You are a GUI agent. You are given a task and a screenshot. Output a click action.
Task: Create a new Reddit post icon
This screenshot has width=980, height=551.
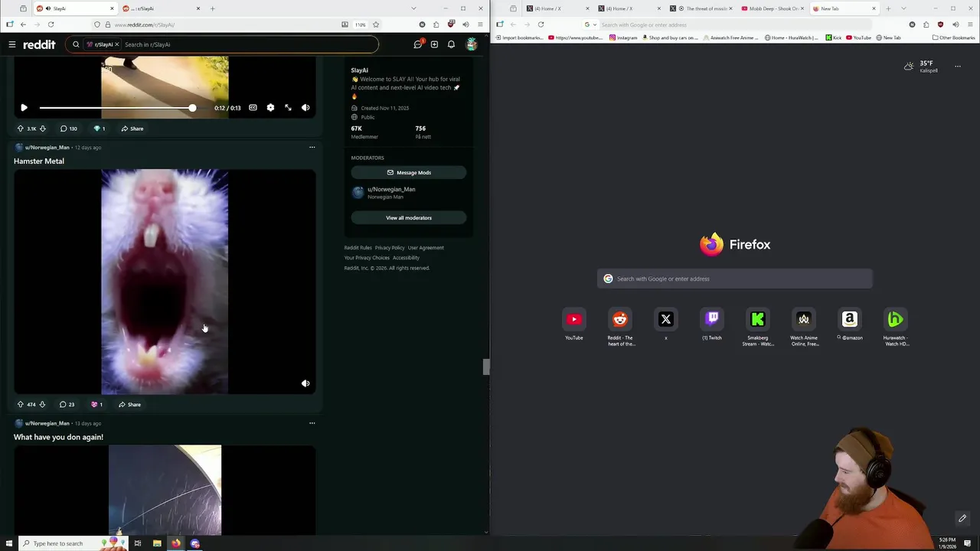point(434,44)
